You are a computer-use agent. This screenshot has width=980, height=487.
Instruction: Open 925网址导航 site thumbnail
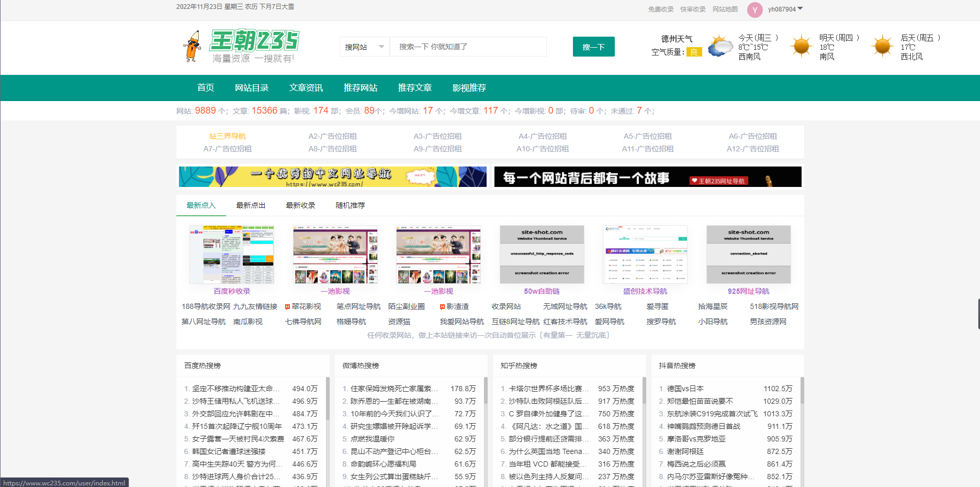[749, 254]
